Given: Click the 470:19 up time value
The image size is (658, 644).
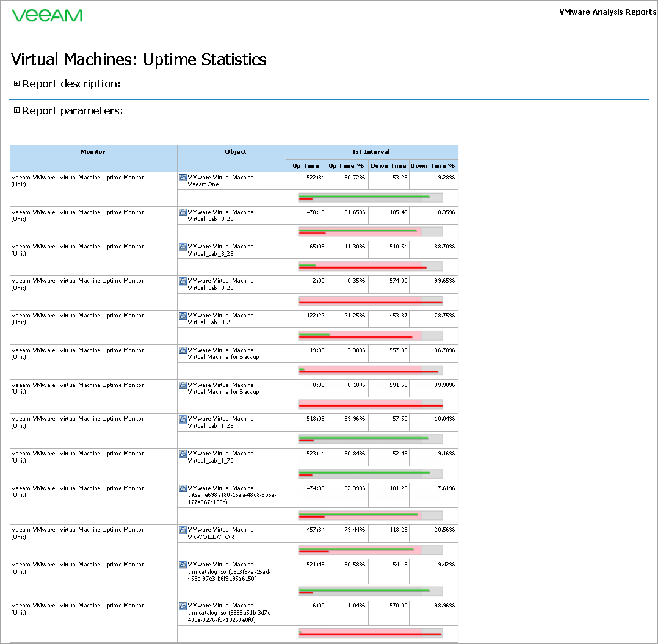Looking at the screenshot, I should (x=316, y=212).
